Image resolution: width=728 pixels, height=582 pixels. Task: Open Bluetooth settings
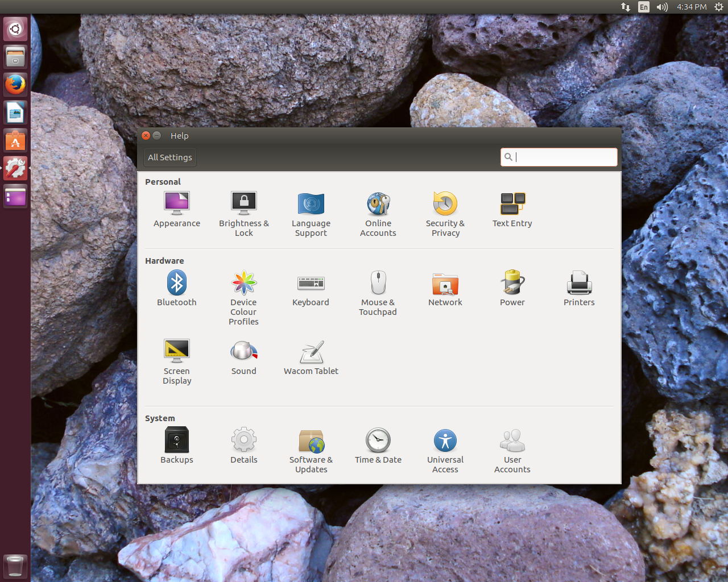(177, 289)
